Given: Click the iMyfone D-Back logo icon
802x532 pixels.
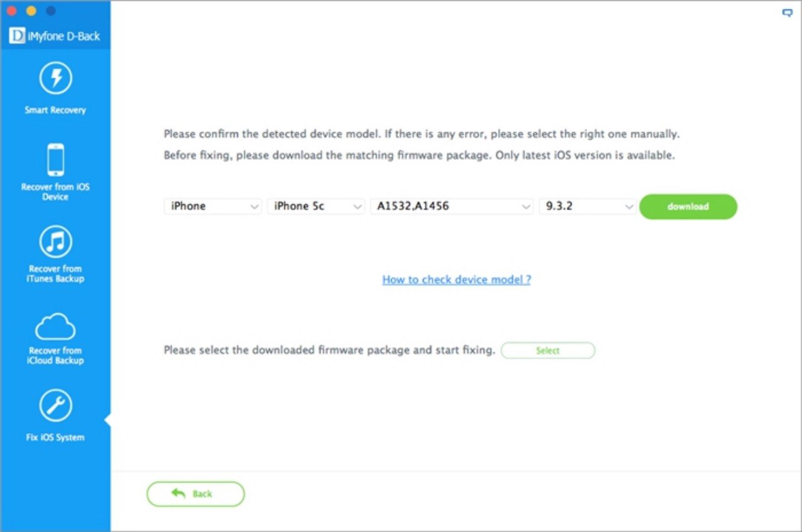Looking at the screenshot, I should click(x=17, y=36).
